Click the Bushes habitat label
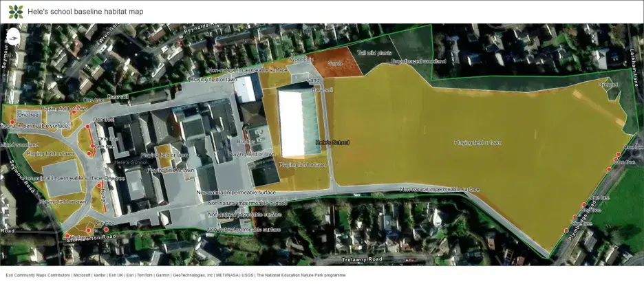 (x=246, y=141)
